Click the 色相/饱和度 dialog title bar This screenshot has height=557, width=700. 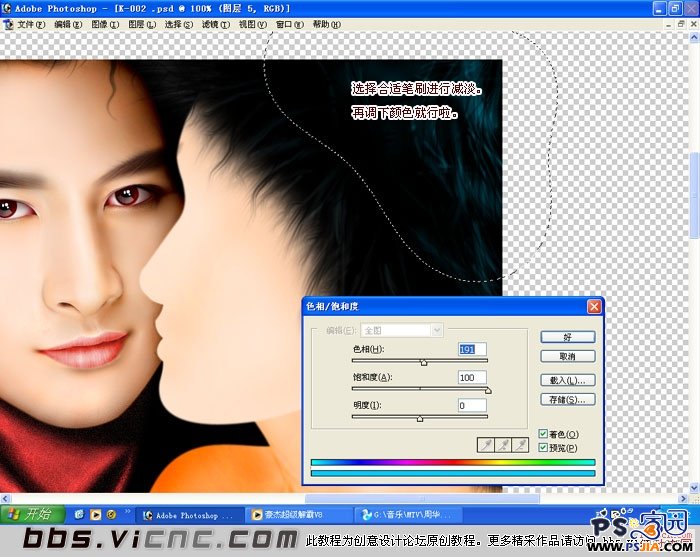click(x=453, y=307)
